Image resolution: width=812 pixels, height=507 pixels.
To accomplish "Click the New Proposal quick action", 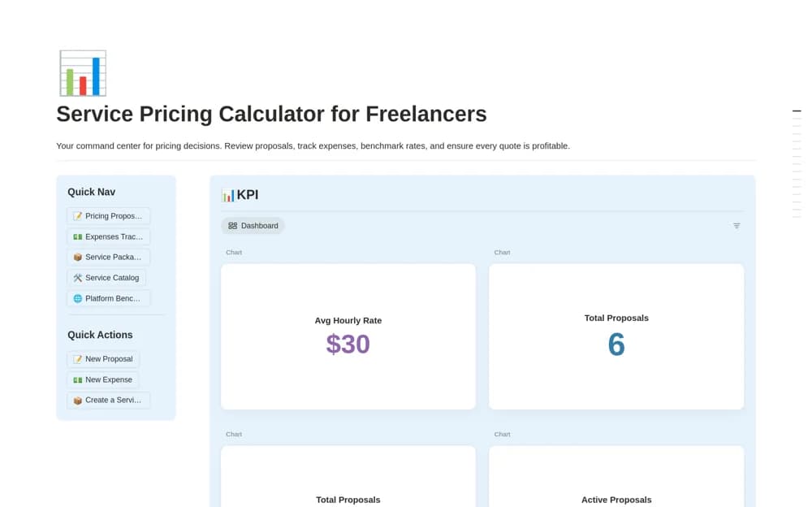I will 103,359.
